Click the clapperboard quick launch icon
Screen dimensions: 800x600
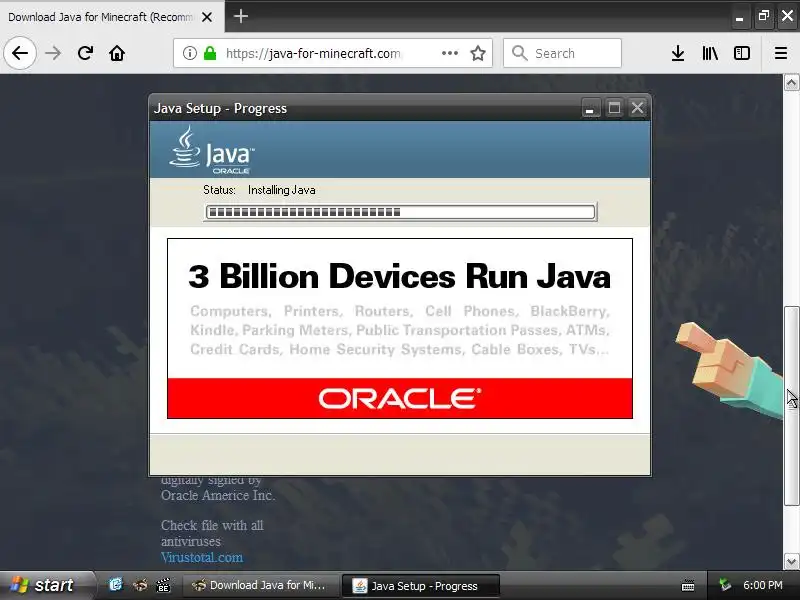click(163, 585)
